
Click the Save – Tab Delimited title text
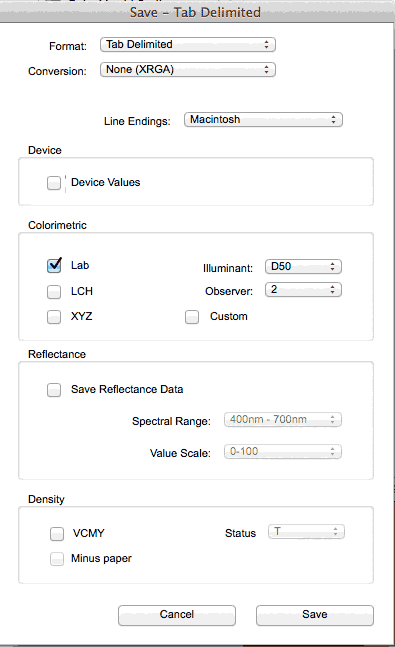point(195,12)
